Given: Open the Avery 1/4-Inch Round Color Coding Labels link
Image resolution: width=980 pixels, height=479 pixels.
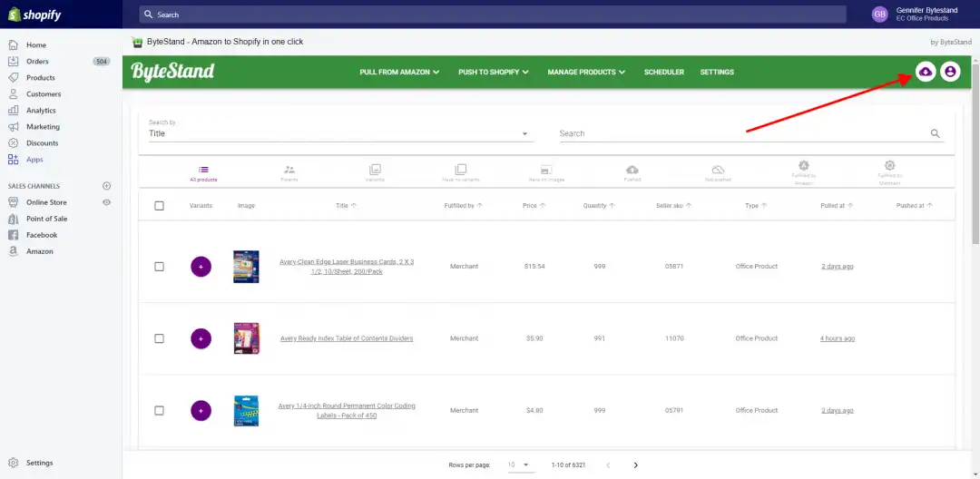Looking at the screenshot, I should pos(347,410).
